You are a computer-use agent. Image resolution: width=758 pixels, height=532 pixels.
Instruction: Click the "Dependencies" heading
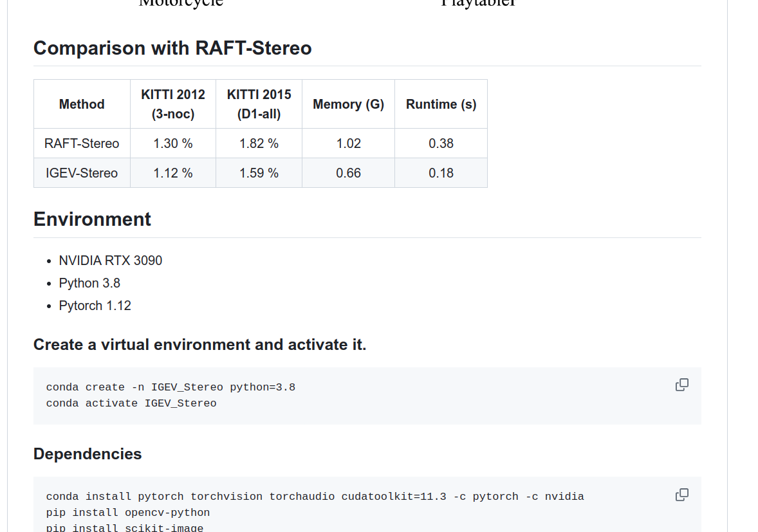[x=88, y=454]
